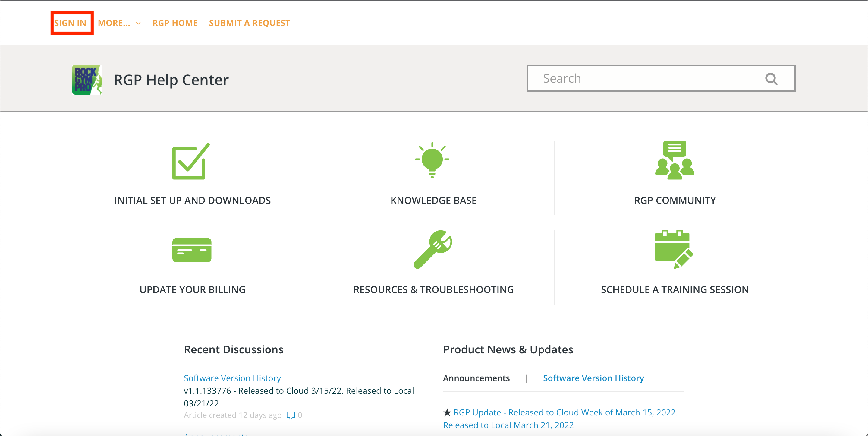Click the Product News & Updates heading
The height and width of the screenshot is (436, 868).
508,350
